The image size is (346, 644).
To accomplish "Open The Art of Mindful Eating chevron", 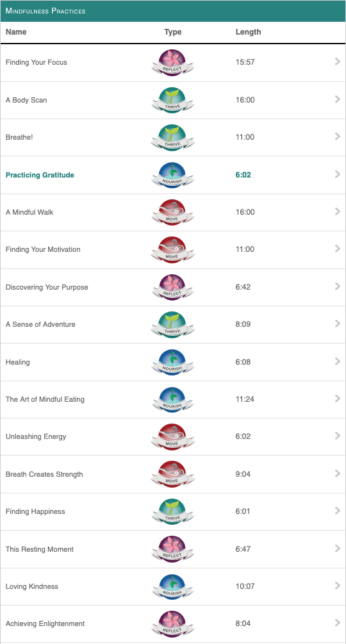I will 338,399.
